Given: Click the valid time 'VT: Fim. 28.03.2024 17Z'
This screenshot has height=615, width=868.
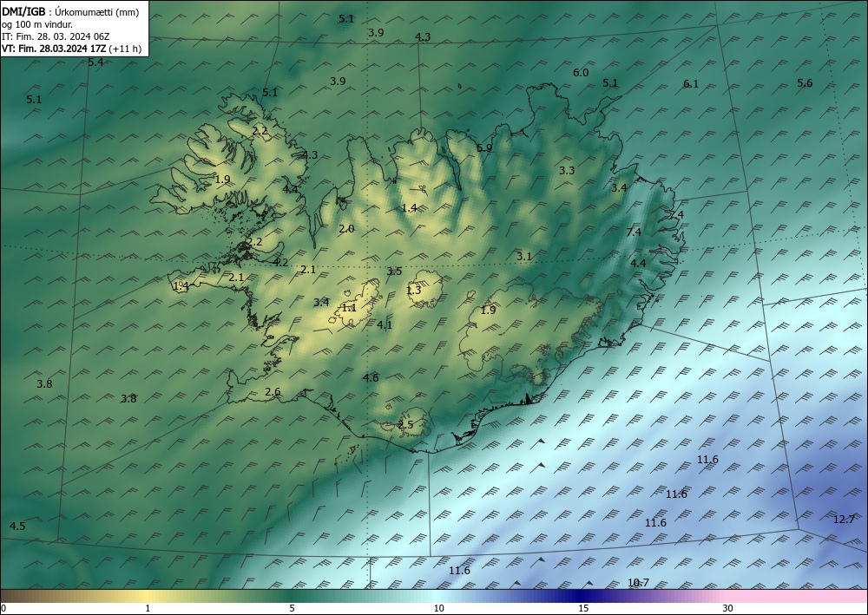Looking at the screenshot, I should pos(54,49).
